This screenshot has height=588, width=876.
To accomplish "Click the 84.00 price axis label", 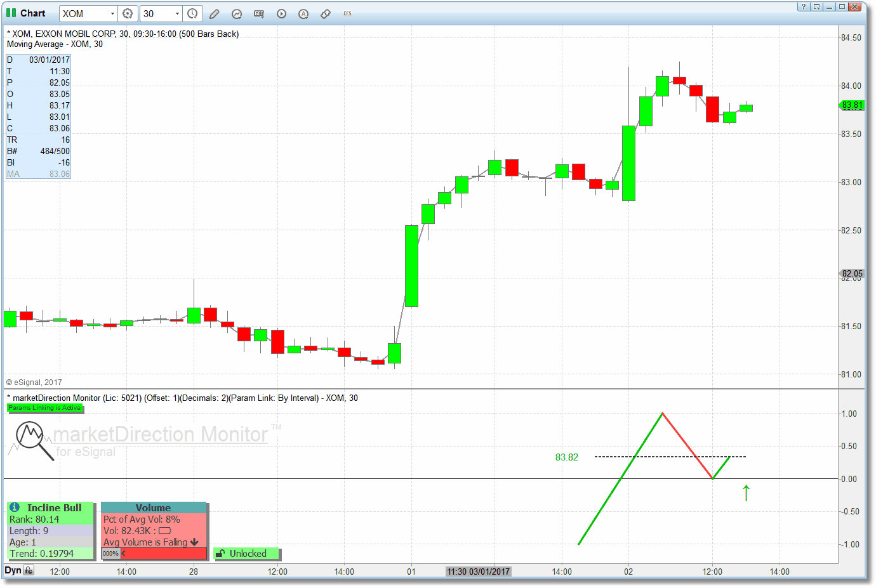I will pos(851,86).
